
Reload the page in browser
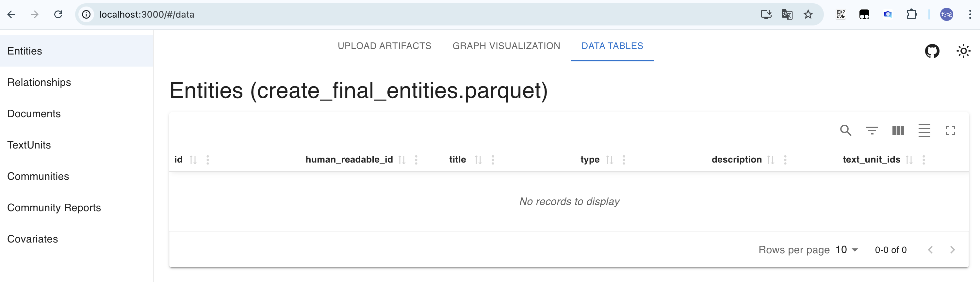point(58,14)
